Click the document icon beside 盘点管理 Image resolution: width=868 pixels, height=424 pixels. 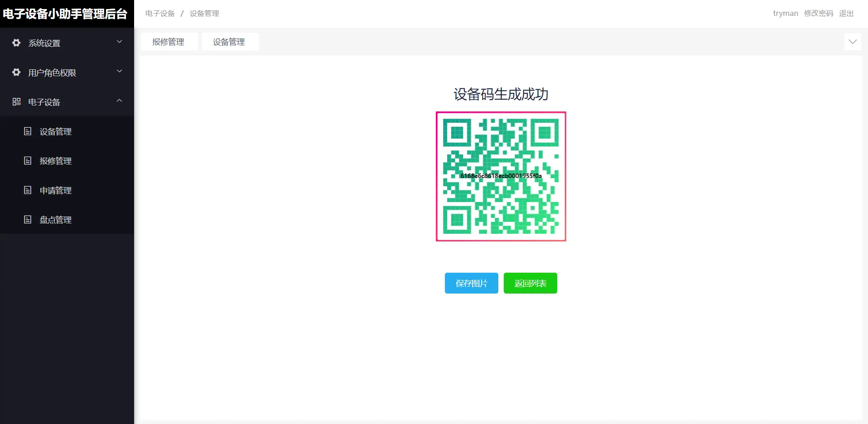(x=28, y=219)
